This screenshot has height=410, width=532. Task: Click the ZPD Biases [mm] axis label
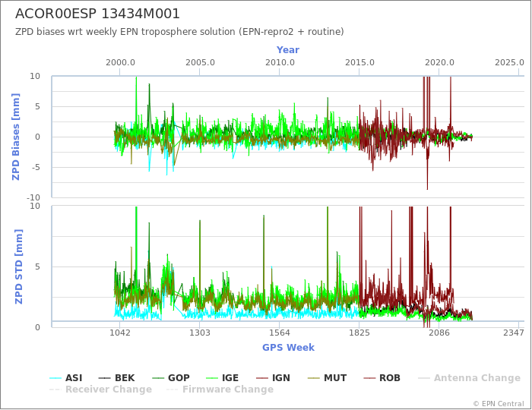tap(16, 137)
